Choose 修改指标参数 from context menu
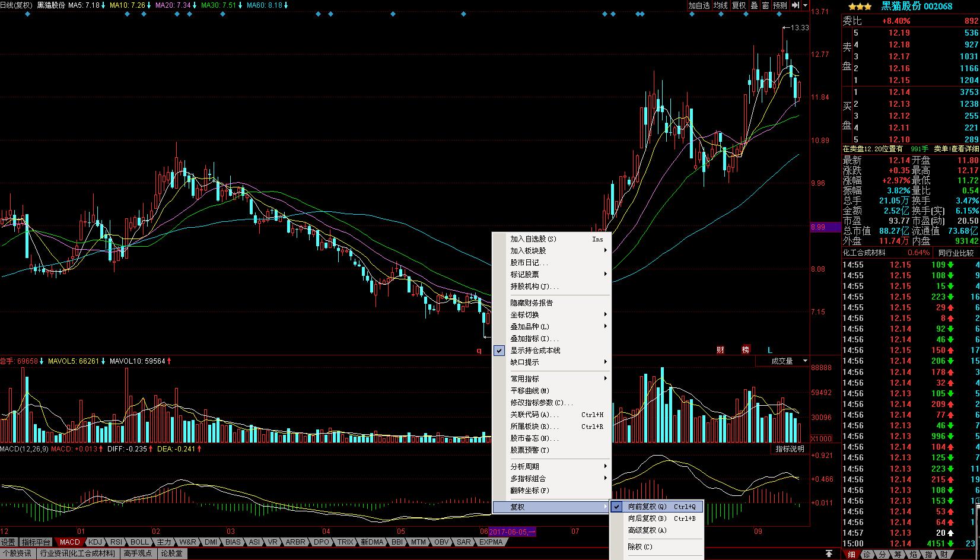This screenshot has width=980, height=560. point(551,403)
